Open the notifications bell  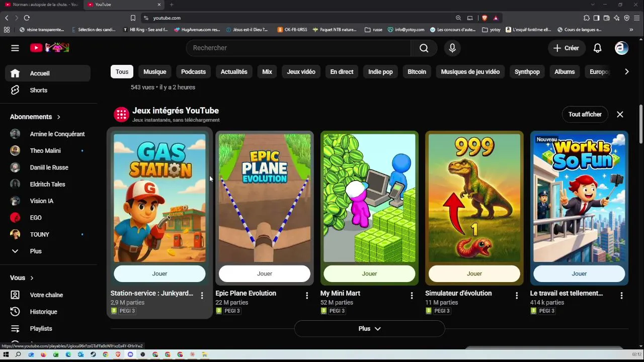click(597, 48)
